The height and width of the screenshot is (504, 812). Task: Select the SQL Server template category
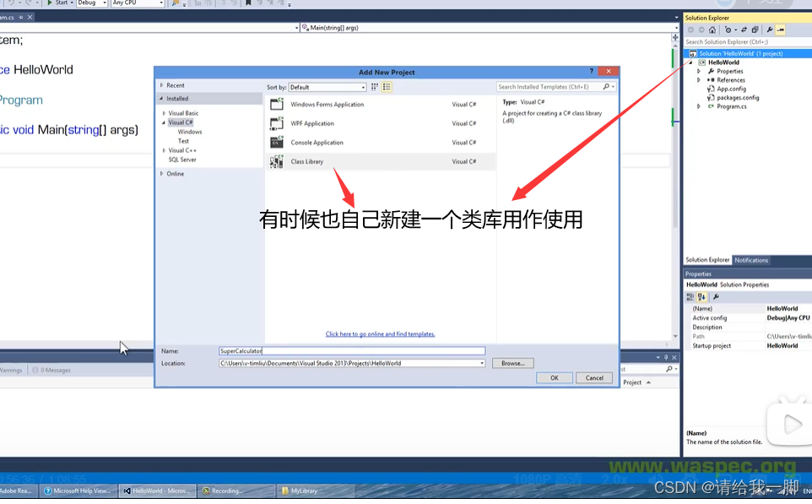(182, 160)
